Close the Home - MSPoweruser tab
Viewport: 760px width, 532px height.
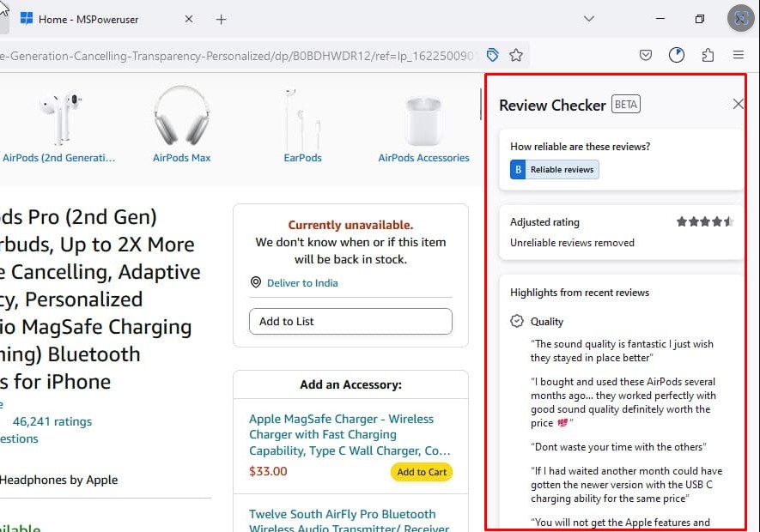[x=189, y=19]
